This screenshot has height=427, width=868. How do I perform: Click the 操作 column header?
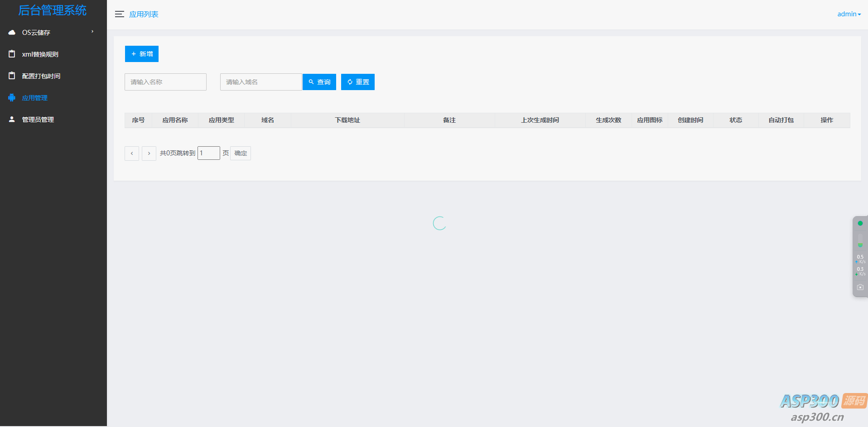point(827,120)
